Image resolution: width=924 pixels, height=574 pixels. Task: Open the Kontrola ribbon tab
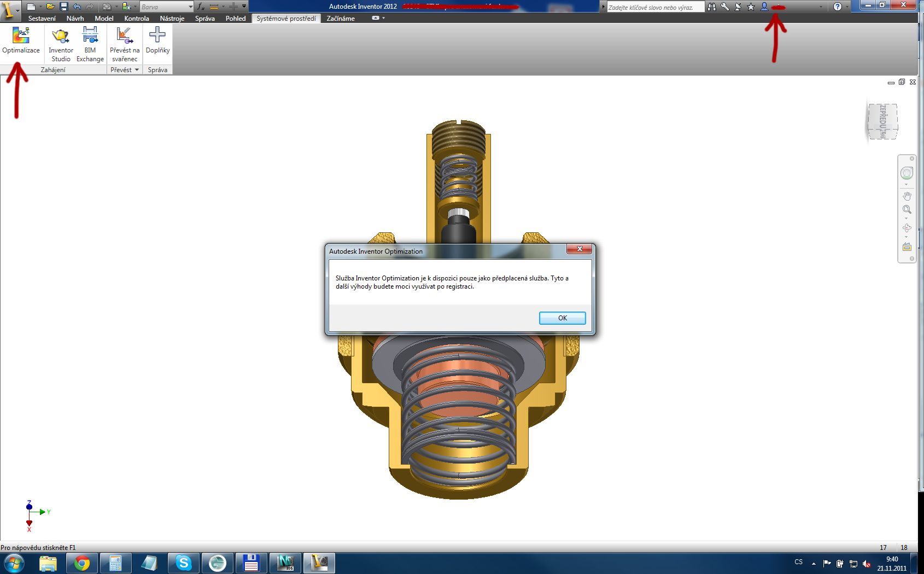(137, 19)
